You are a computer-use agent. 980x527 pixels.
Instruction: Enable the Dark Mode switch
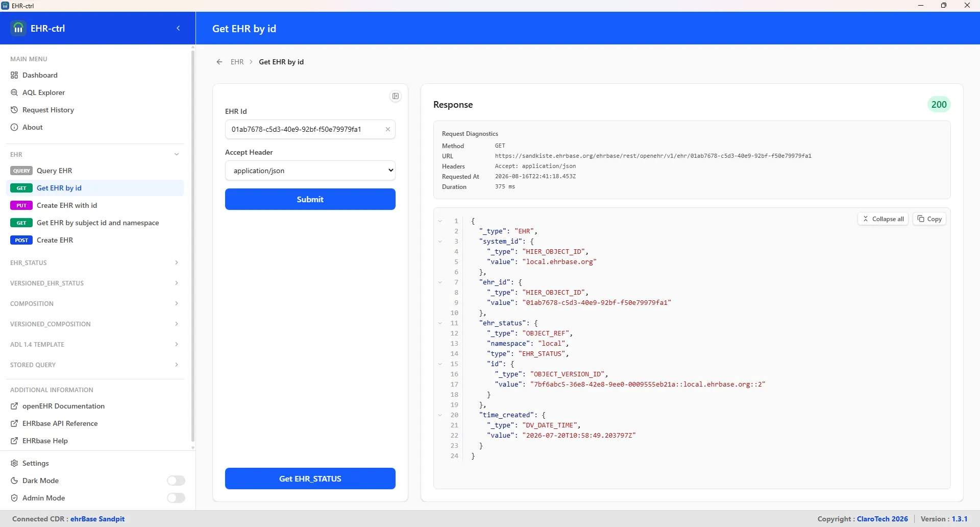click(x=176, y=481)
